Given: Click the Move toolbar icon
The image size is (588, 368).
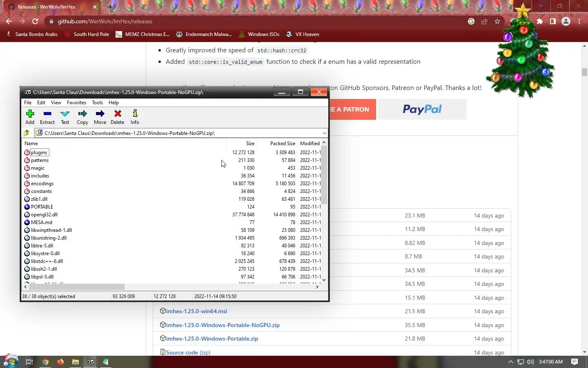Looking at the screenshot, I should [100, 117].
